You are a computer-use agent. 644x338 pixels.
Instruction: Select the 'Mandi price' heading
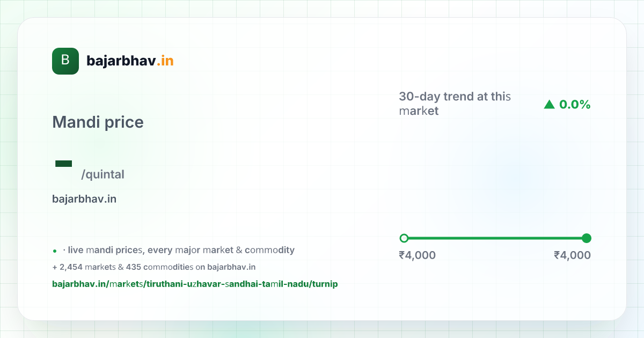click(98, 122)
